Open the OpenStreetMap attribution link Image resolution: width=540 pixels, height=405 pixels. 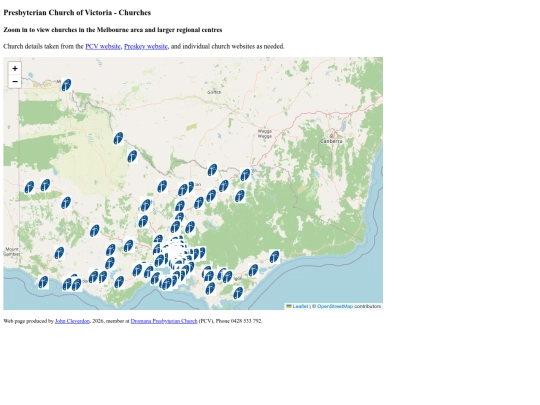[335, 306]
